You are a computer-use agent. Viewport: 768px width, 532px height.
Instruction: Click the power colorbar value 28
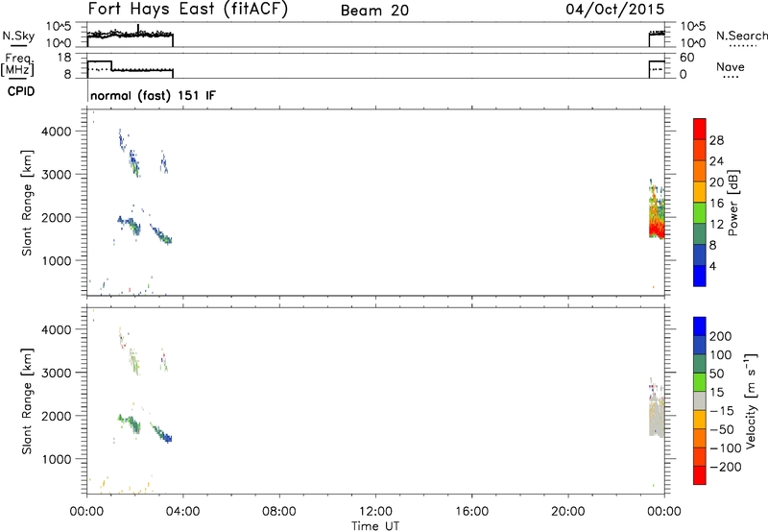[716, 140]
